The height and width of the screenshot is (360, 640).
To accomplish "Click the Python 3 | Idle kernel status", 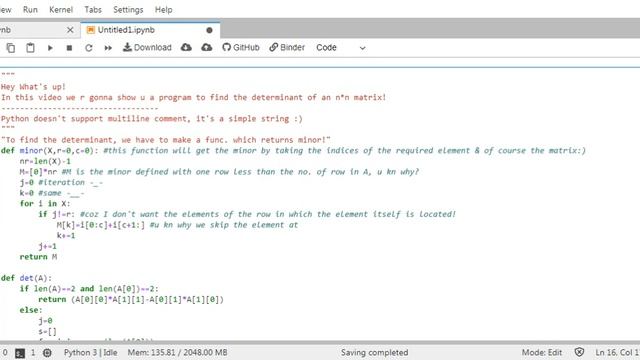I will coord(90,352).
